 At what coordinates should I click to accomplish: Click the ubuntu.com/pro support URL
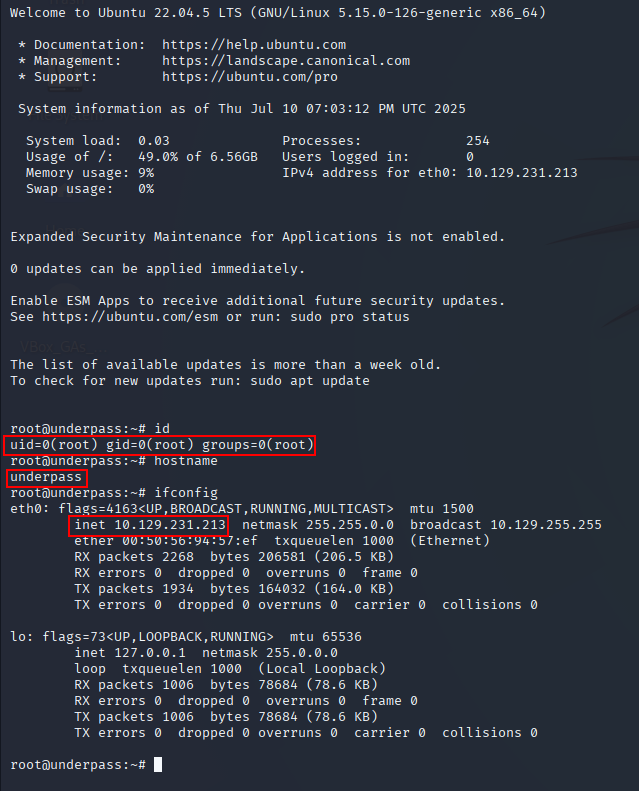coord(250,77)
